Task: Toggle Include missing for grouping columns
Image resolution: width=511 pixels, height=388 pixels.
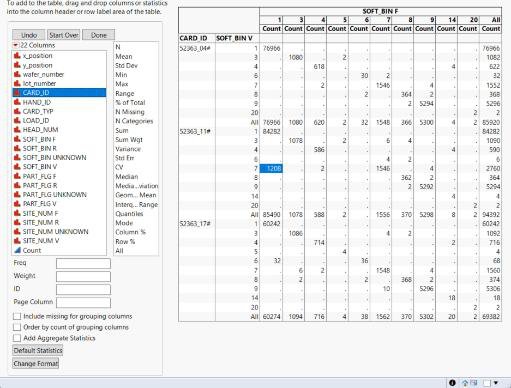Action: pos(17,316)
